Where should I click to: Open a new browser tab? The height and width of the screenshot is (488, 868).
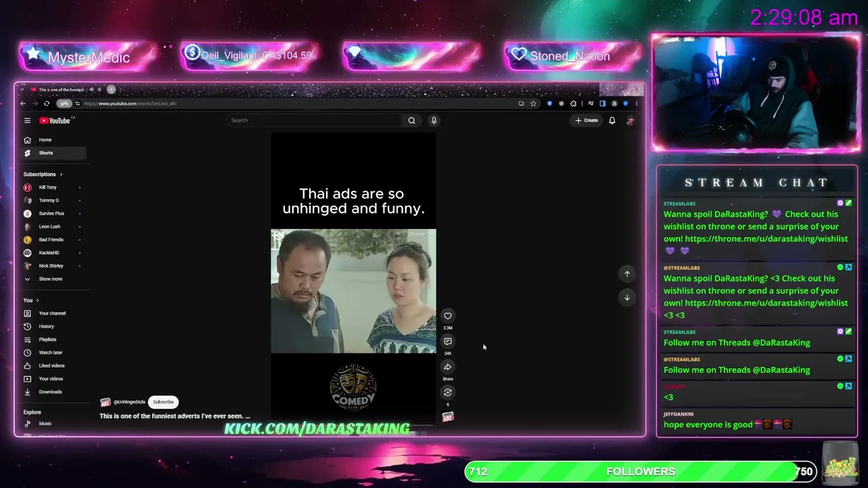tap(111, 89)
